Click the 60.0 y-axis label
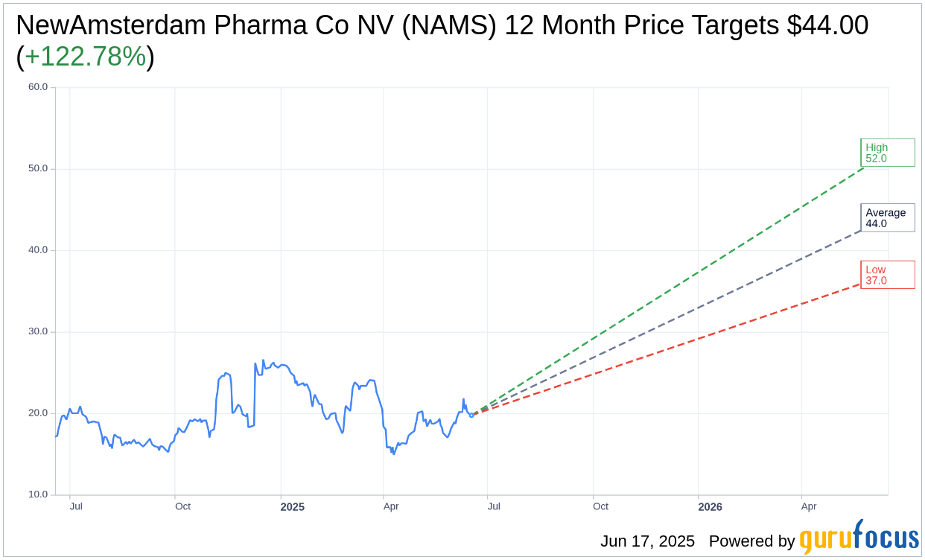 pyautogui.click(x=38, y=87)
